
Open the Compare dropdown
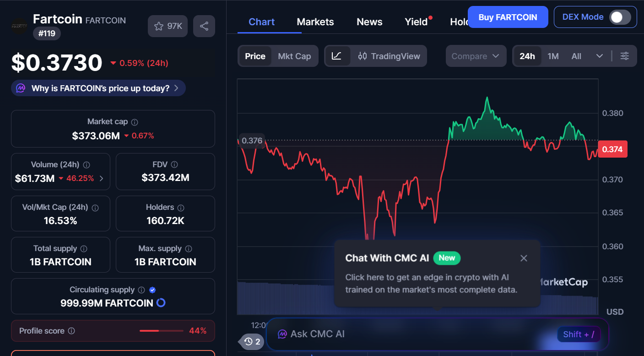[x=476, y=55]
